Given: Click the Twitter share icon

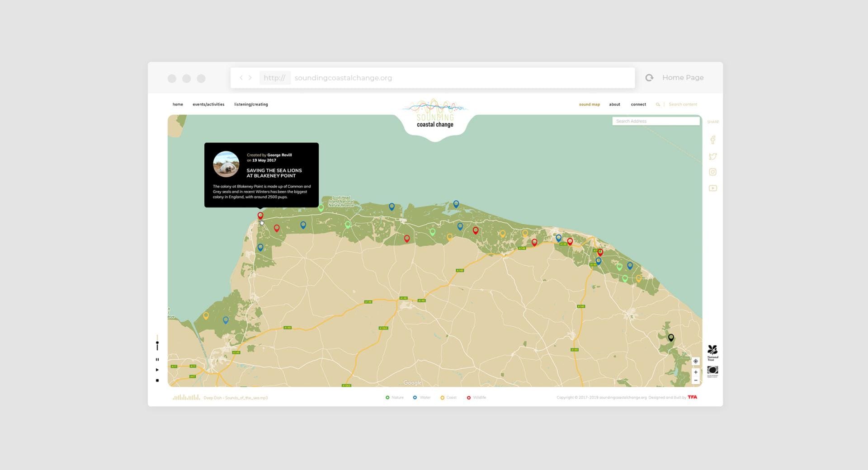Looking at the screenshot, I should click(x=712, y=156).
